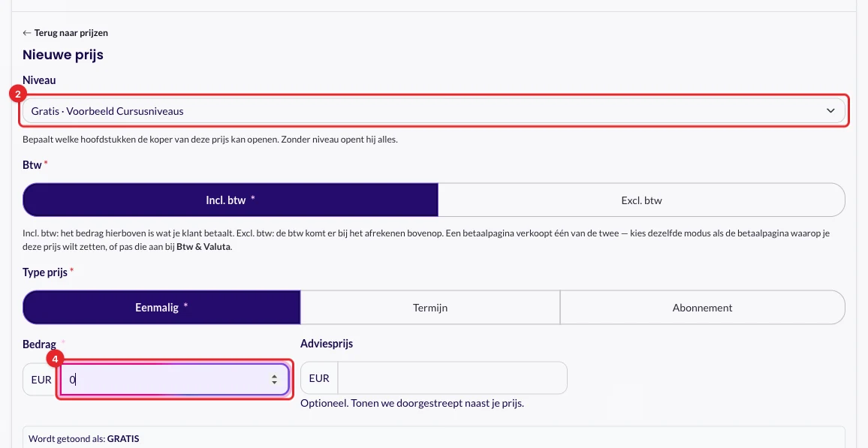Decrease Bedrag with the down stepper arrow

click(x=274, y=383)
